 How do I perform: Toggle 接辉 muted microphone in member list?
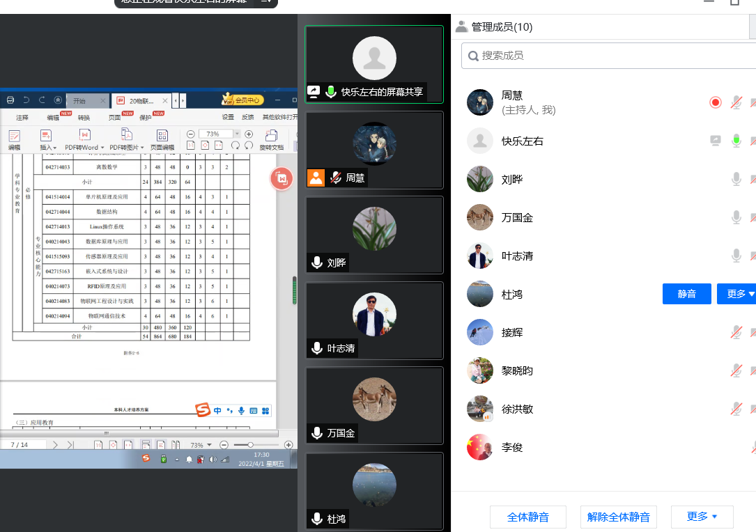pyautogui.click(x=736, y=332)
